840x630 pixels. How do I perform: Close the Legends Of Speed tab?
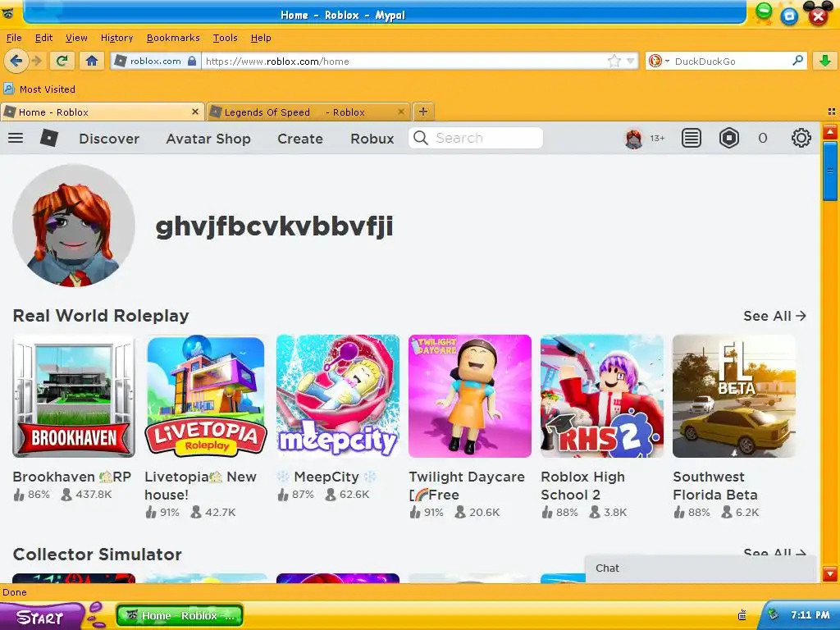(400, 112)
